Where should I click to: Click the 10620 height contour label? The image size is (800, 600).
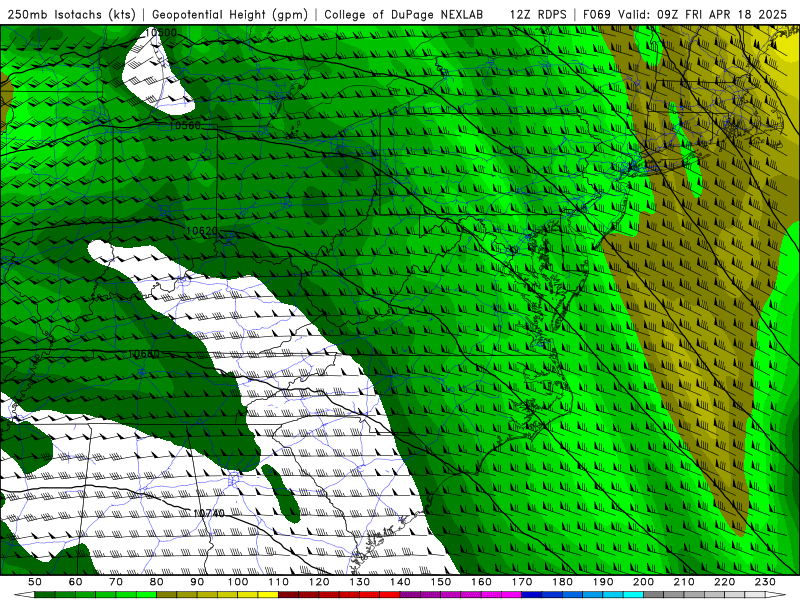click(202, 231)
